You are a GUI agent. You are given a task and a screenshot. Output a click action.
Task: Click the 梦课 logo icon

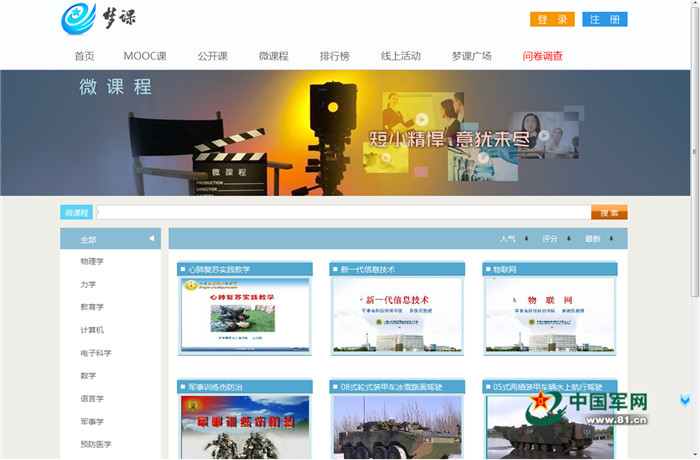78,19
